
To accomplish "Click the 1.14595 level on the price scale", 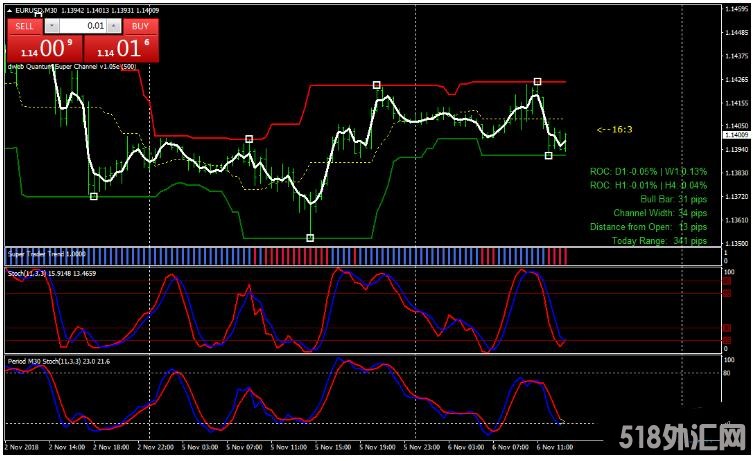I will pyautogui.click(x=737, y=9).
